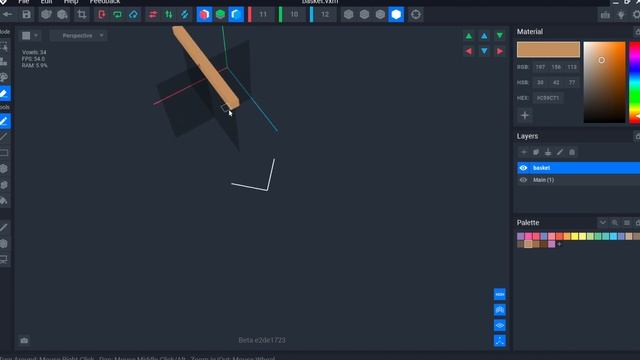This screenshot has width=640, height=360.
Task: Click the HEX color code field
Action: tap(548, 98)
